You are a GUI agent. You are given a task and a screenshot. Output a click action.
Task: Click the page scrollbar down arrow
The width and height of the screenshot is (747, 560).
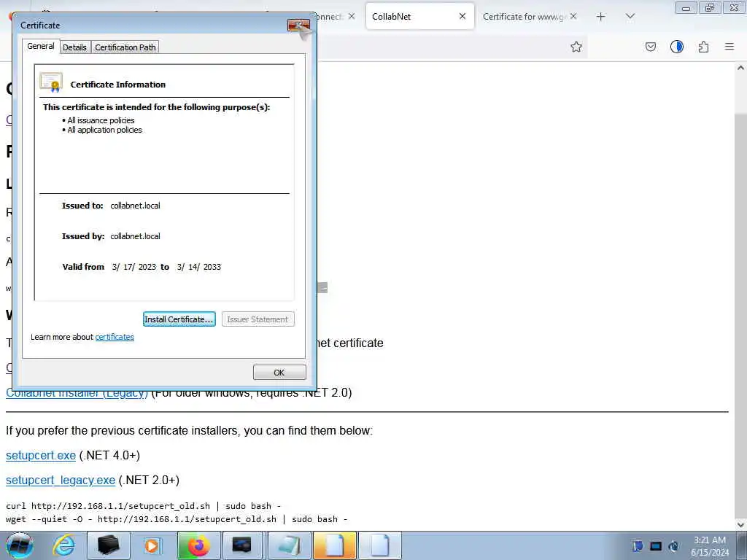(x=741, y=525)
